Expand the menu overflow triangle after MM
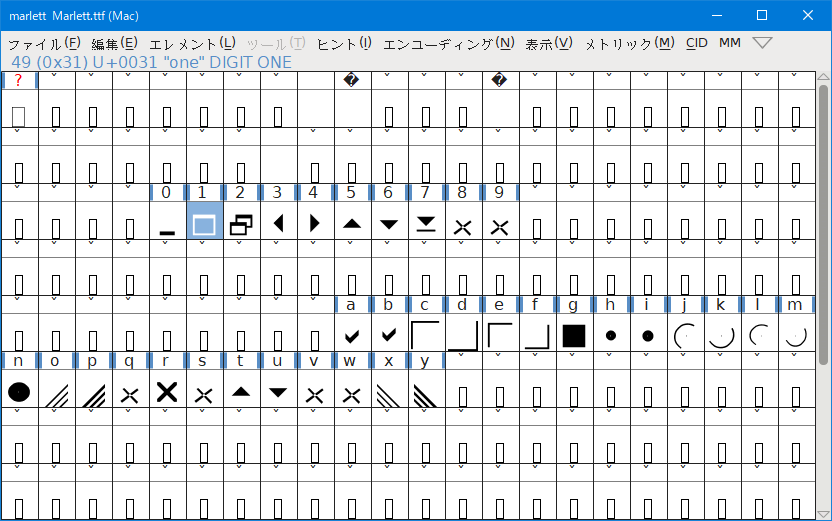The image size is (832, 521). pos(762,43)
